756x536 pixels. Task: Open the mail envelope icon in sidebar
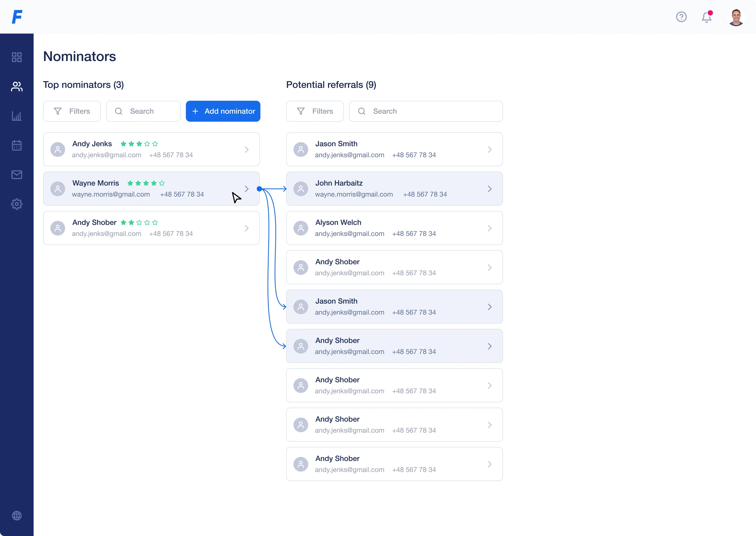click(x=17, y=175)
